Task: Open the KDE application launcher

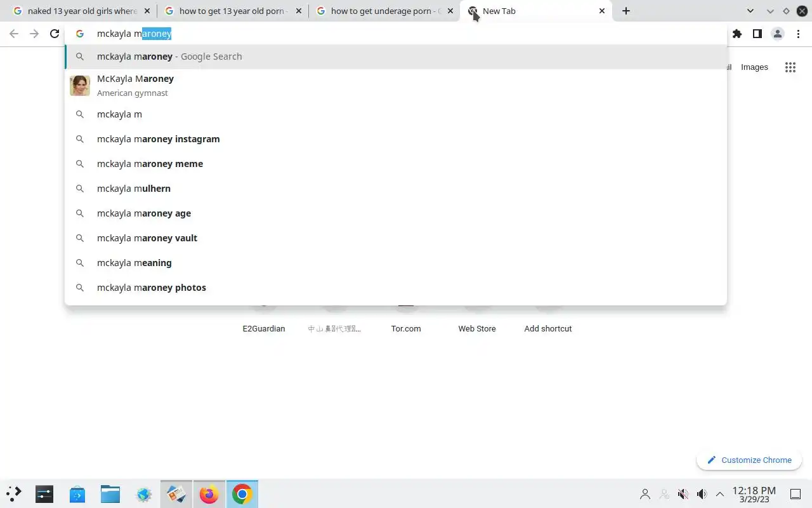Action: tap(14, 494)
